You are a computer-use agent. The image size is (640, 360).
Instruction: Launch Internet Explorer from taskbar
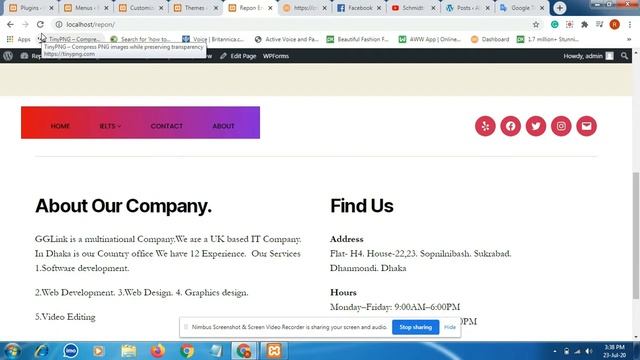point(41,351)
